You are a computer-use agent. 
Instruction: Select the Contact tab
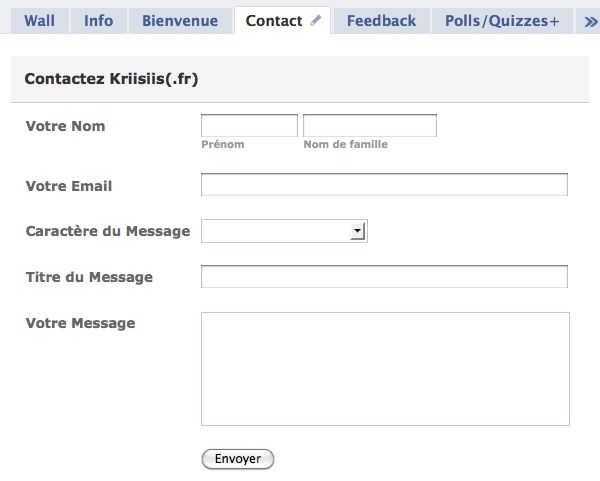[273, 21]
